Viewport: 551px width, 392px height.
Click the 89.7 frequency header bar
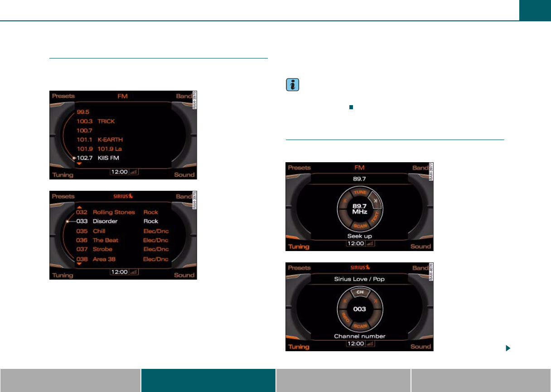359,179
